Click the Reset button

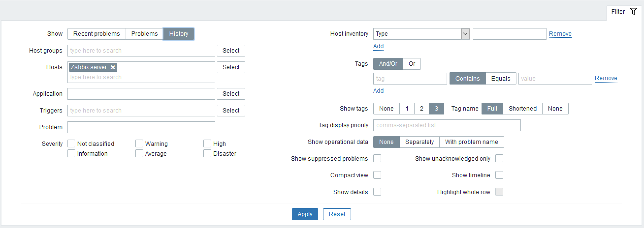337,214
